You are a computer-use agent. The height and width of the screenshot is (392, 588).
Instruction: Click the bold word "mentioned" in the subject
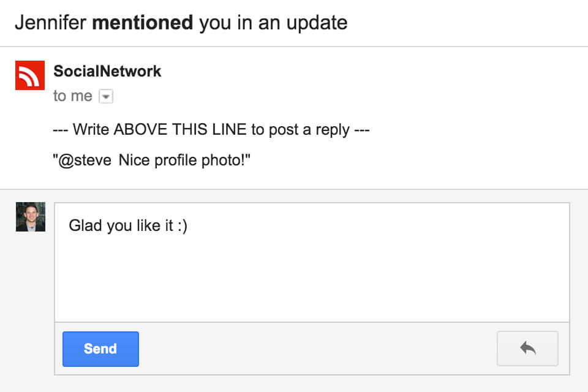coord(142,23)
